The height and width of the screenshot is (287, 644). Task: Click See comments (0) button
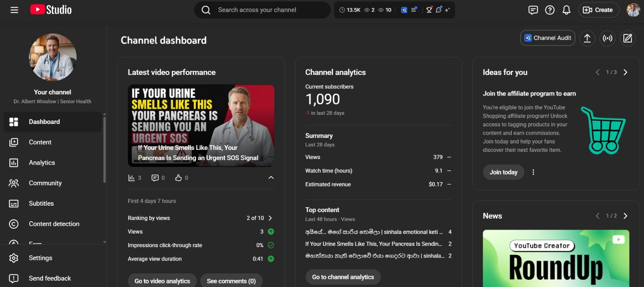(x=231, y=281)
